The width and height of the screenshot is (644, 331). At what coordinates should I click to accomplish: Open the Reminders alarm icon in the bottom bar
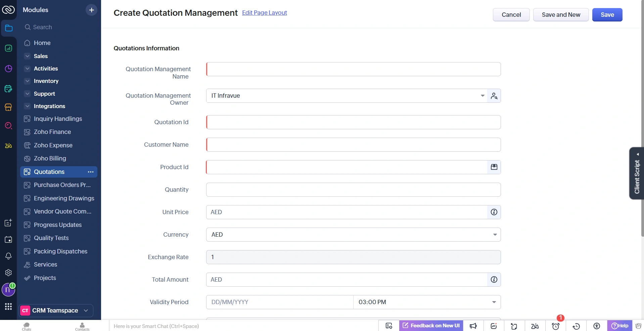pyautogui.click(x=556, y=326)
